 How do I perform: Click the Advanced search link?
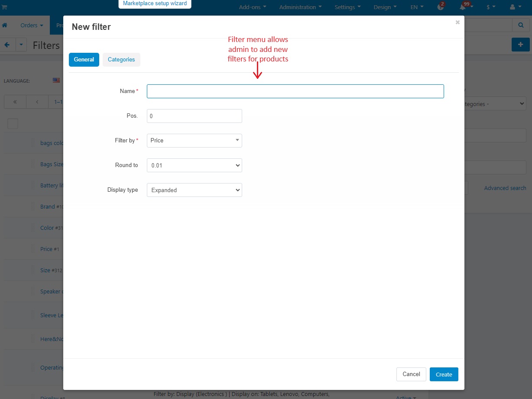coord(505,188)
